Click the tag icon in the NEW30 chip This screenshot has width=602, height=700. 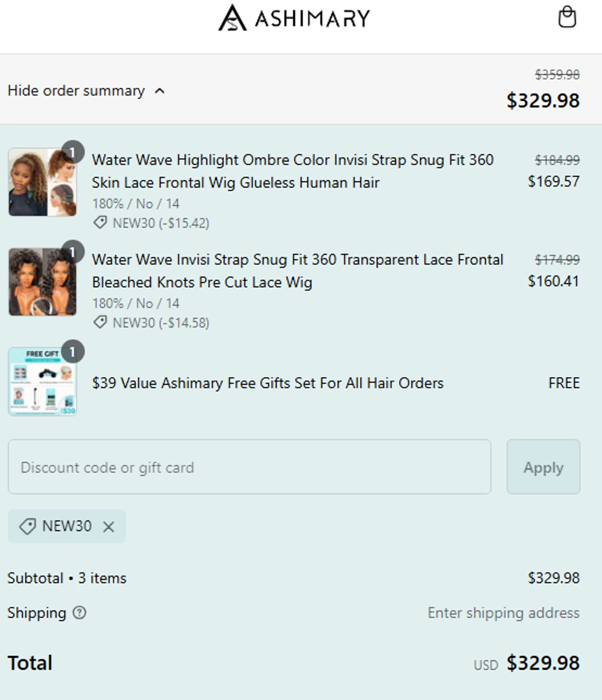(27, 526)
